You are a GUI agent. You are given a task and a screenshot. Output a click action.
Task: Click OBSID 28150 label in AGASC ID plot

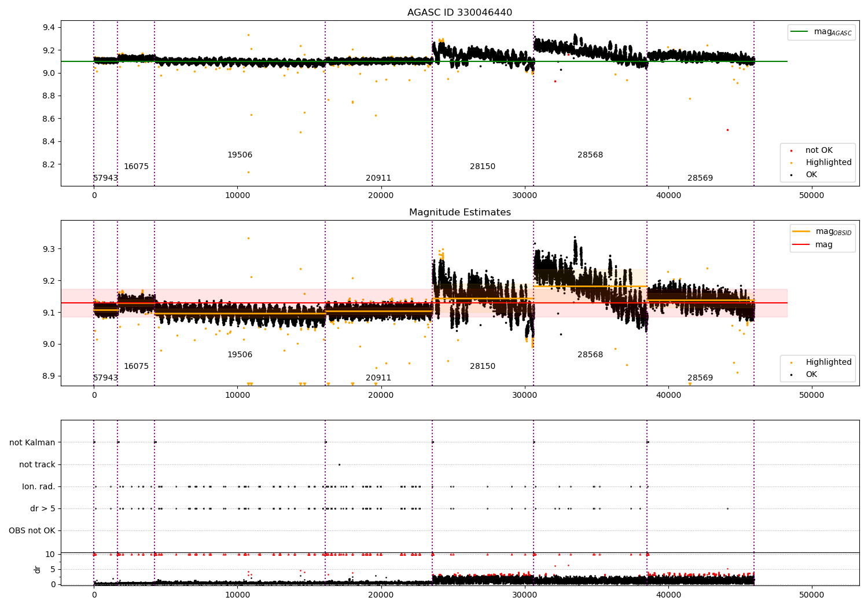pos(483,167)
